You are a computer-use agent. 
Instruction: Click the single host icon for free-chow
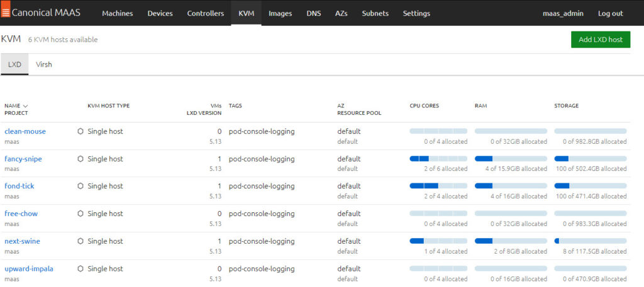[x=80, y=214]
